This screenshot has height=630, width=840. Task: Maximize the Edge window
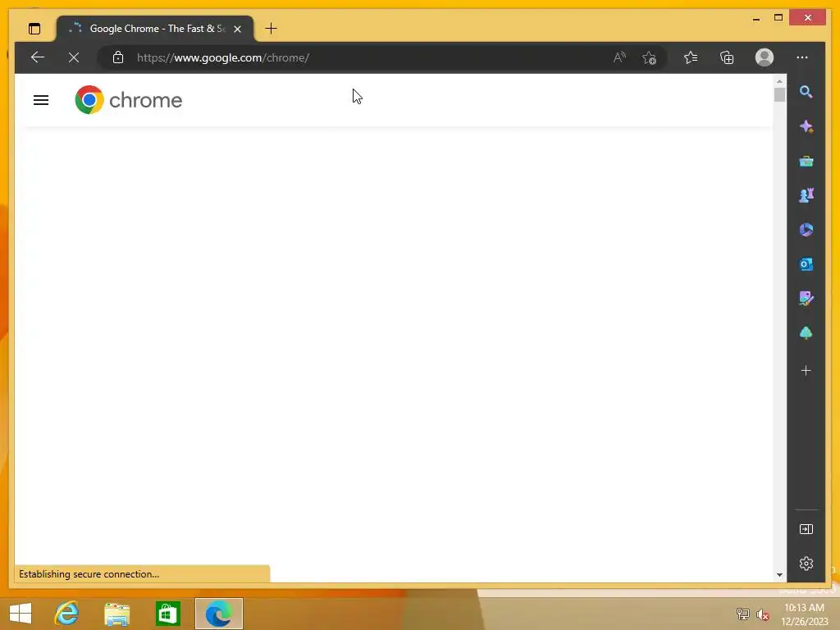(778, 18)
